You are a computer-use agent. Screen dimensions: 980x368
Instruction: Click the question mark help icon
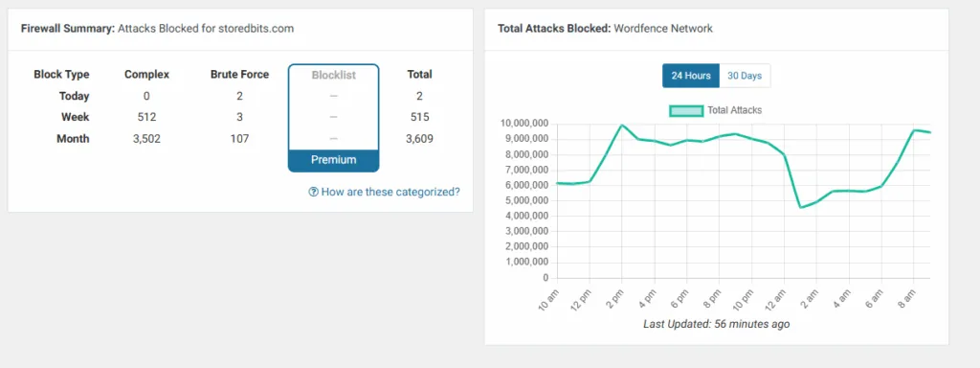point(314,192)
